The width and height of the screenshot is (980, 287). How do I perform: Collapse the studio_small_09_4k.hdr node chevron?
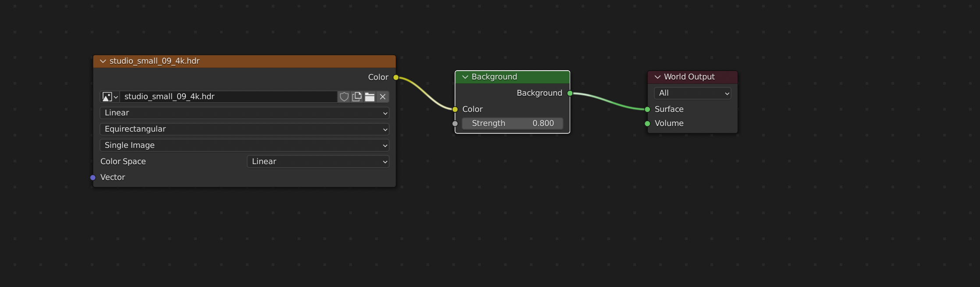click(103, 61)
